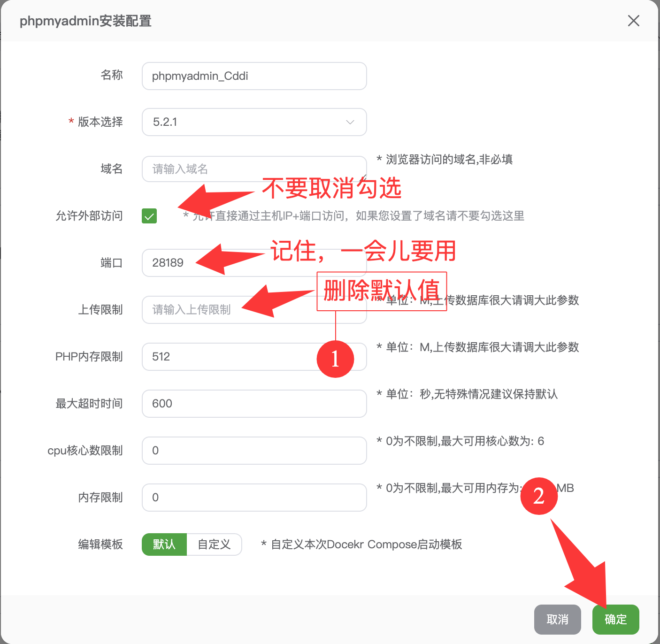
Task: Click the 内存限制 input field
Action: point(254,498)
